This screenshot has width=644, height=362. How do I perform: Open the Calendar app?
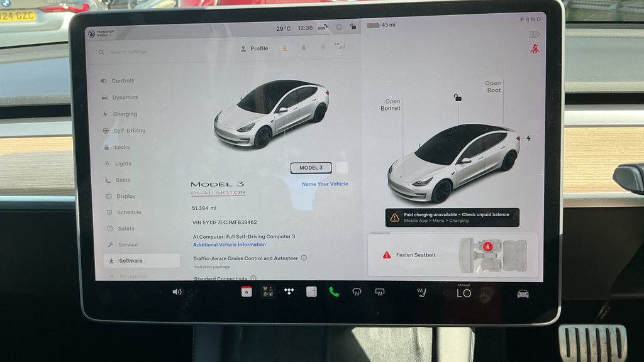click(247, 292)
